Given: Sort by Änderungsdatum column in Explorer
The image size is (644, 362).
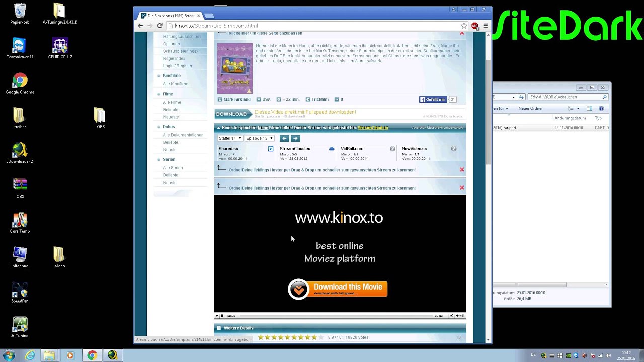Looking at the screenshot, I should (570, 118).
